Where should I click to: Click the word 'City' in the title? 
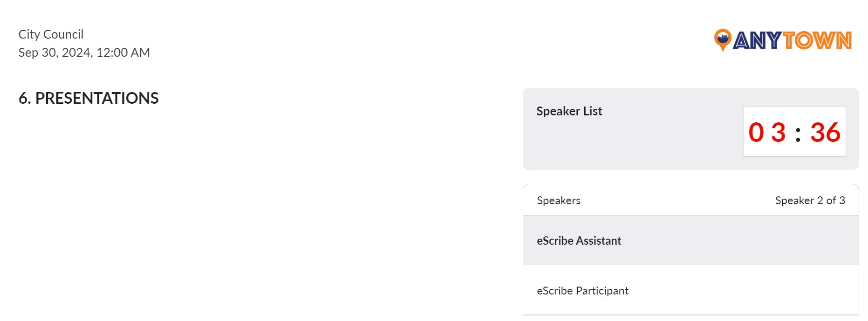click(29, 34)
